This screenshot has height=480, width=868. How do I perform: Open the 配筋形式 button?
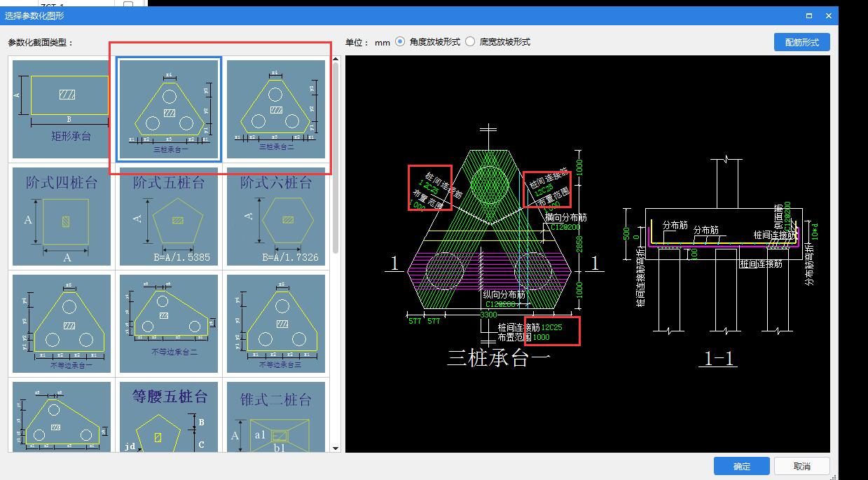802,42
